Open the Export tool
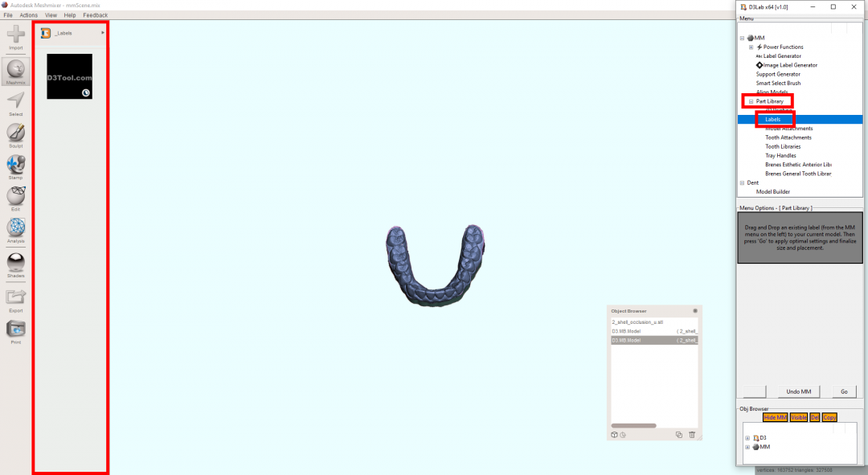Viewport: 868px width, 475px height. click(x=15, y=297)
